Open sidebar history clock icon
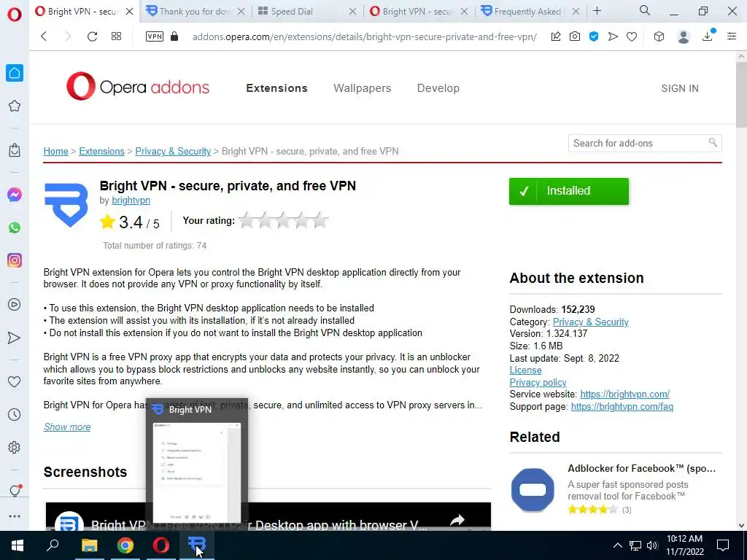 pyautogui.click(x=15, y=414)
